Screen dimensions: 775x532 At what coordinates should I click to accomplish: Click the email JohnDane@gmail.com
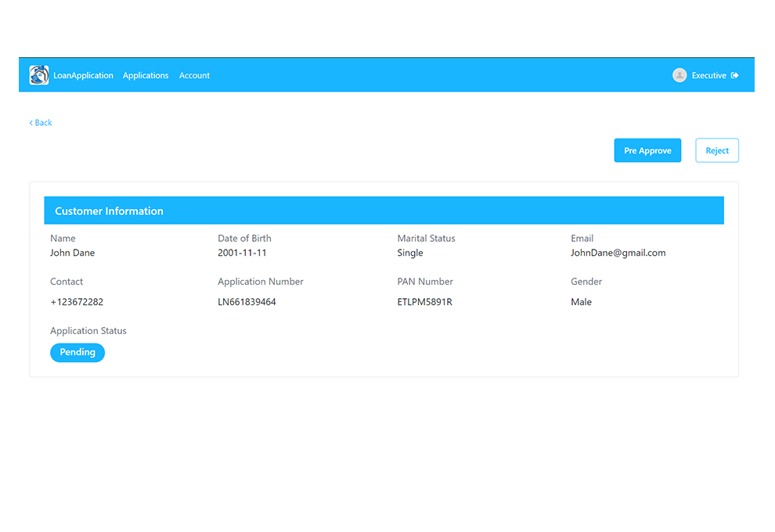[x=618, y=253]
